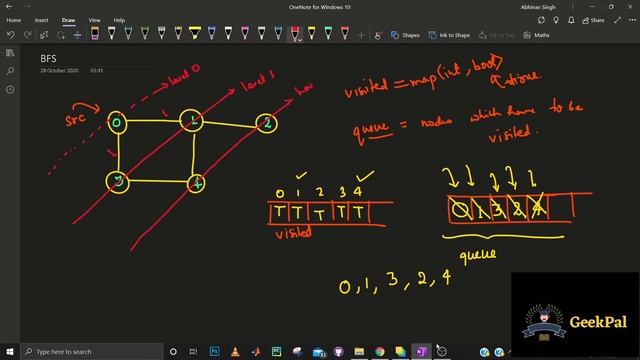
Task: Show notebook navigation panel
Action: click(x=10, y=53)
